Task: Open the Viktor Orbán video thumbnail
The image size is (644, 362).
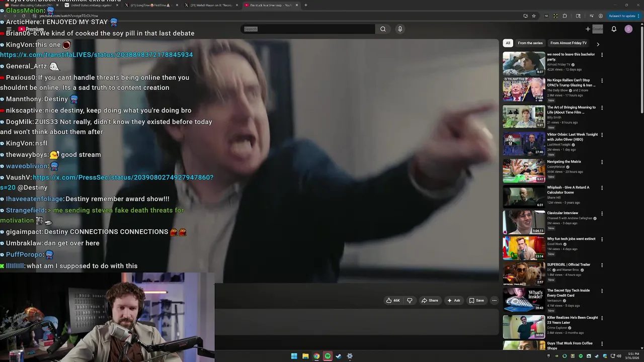Action: [524, 143]
